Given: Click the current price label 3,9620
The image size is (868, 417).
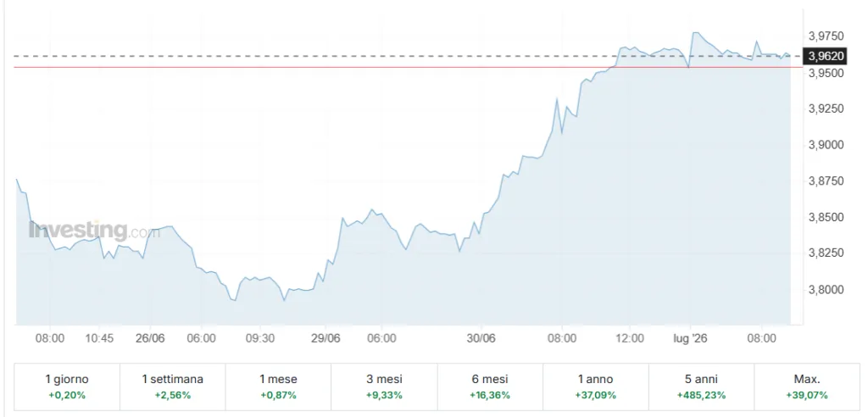Looking at the screenshot, I should (826, 56).
